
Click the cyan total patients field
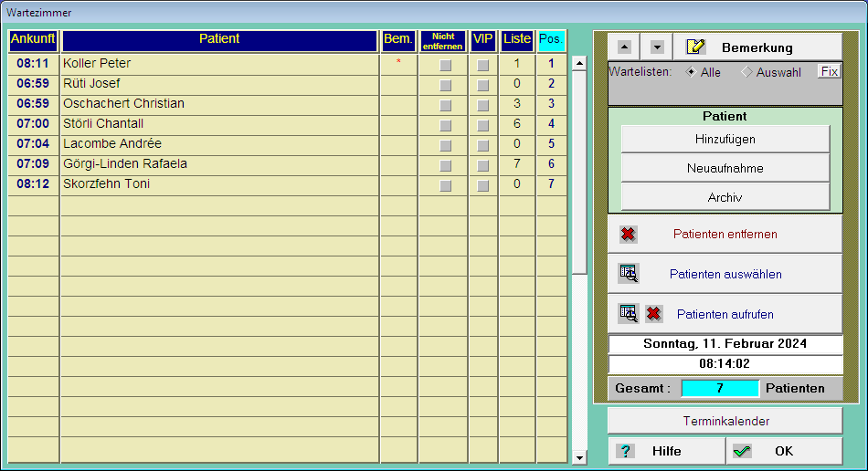pyautogui.click(x=720, y=388)
